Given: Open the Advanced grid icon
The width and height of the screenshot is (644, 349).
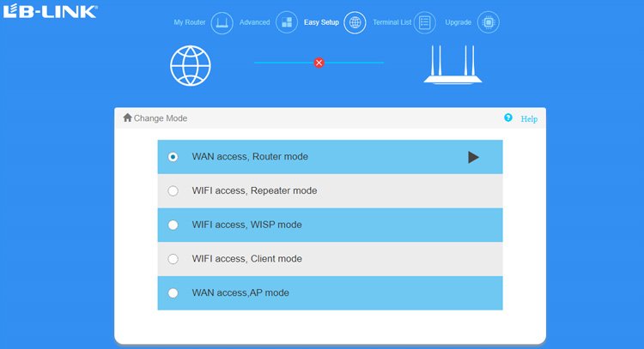Looking at the screenshot, I should point(287,22).
